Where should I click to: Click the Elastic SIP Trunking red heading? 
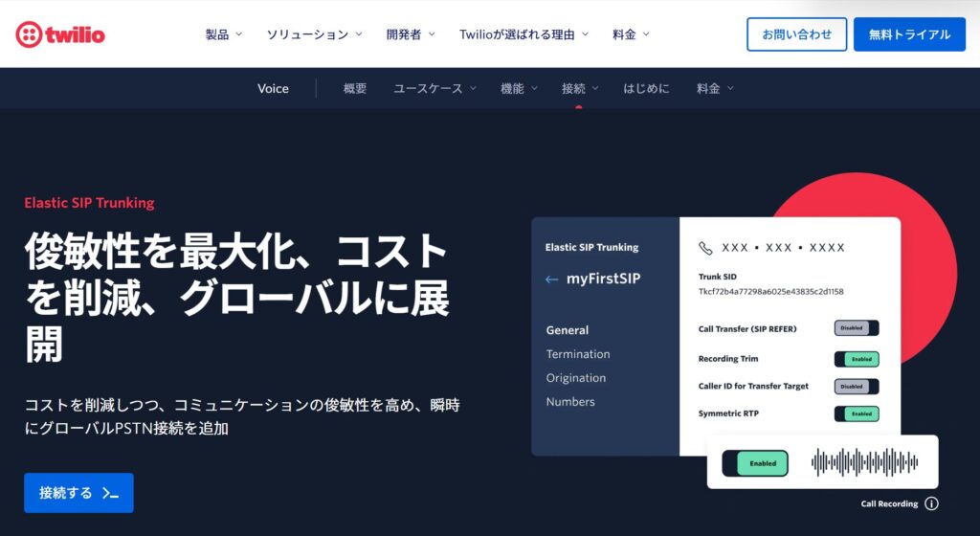(89, 202)
